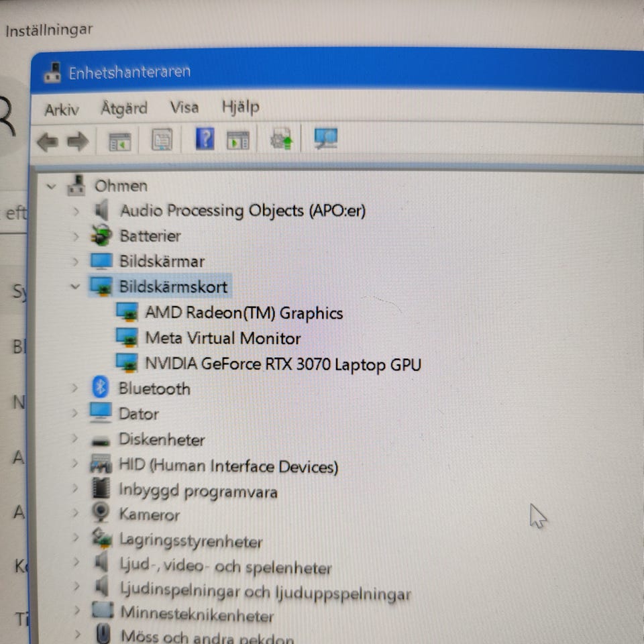
Task: Collapse the Ohmen root node
Action: tap(51, 186)
